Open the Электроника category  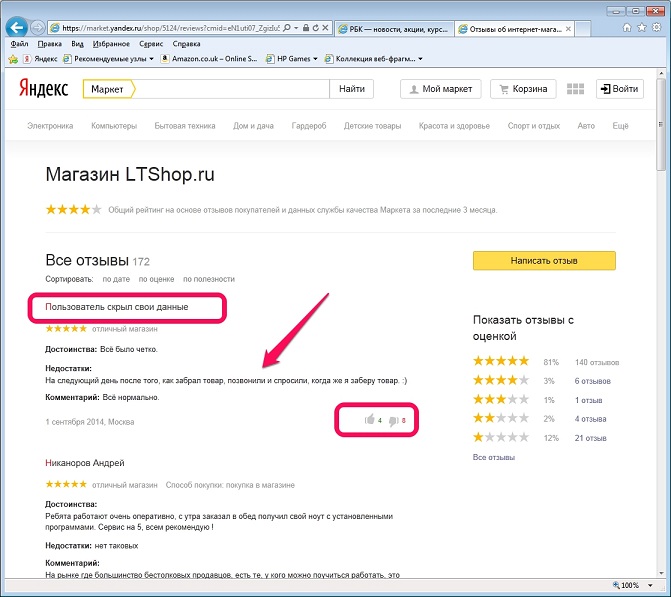coord(50,126)
